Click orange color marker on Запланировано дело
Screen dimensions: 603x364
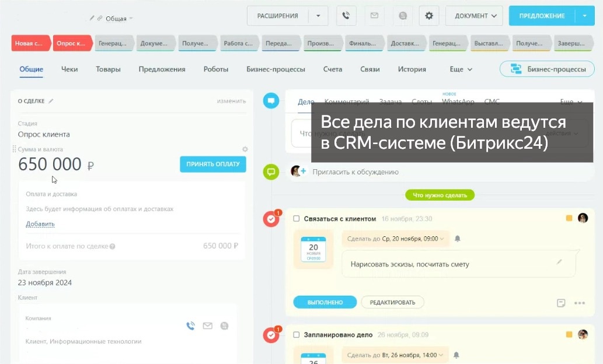tap(569, 334)
